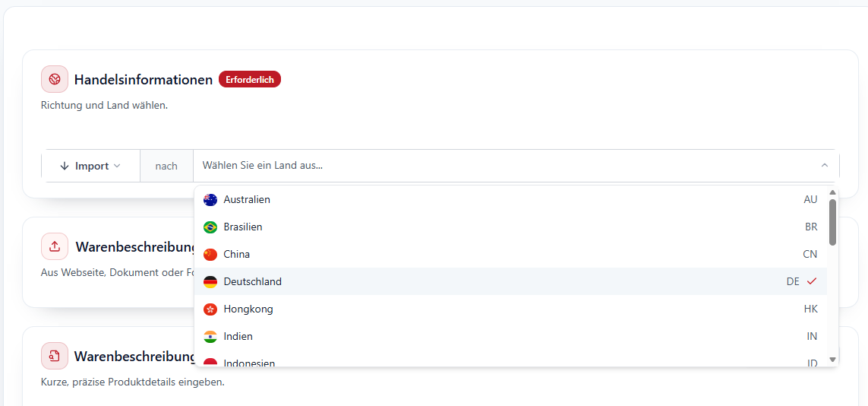
Task: Click the Hongkong flag icon
Action: pos(210,309)
